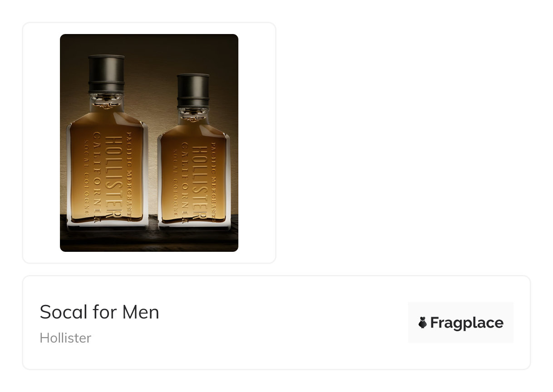Select the Socal for Men title

click(x=99, y=312)
